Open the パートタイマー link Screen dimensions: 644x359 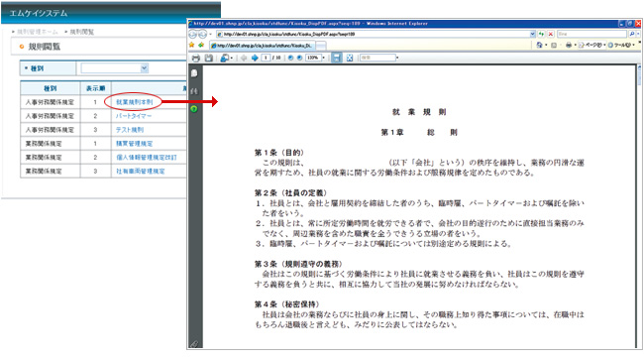pyautogui.click(x=134, y=116)
